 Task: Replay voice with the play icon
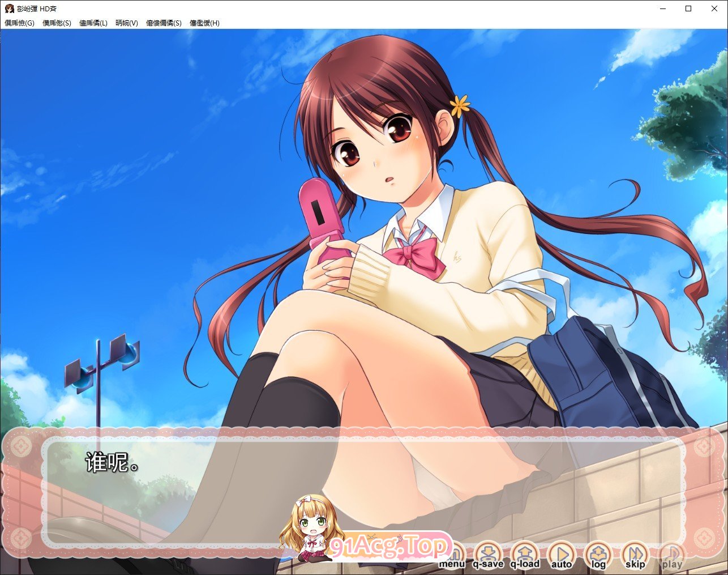(672, 555)
